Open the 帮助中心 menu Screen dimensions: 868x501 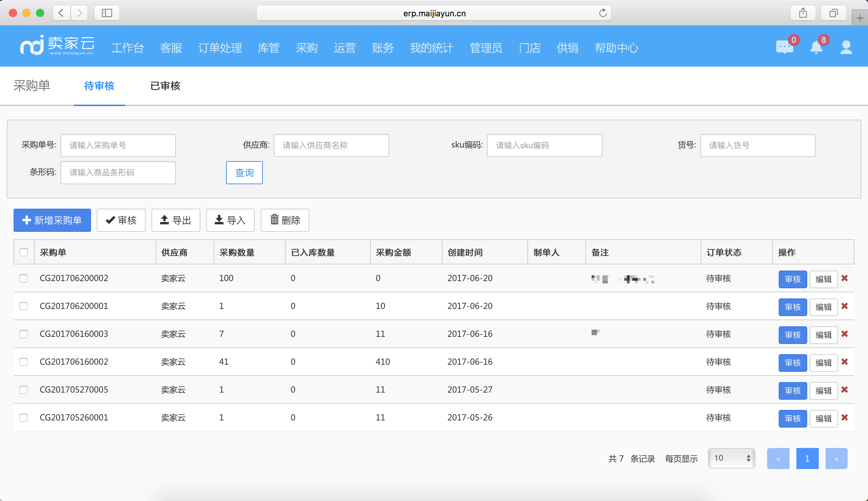pos(617,48)
